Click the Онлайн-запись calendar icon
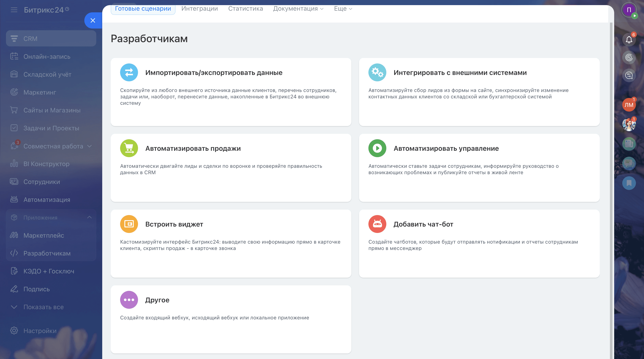The height and width of the screenshot is (359, 644). tap(14, 56)
